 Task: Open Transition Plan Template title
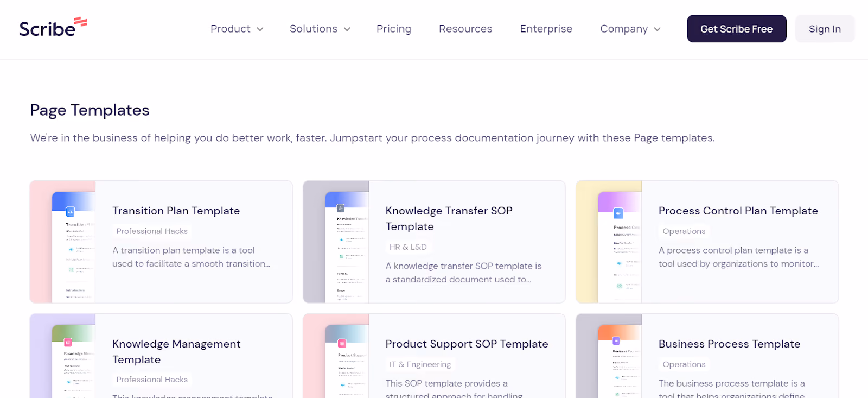[176, 211]
